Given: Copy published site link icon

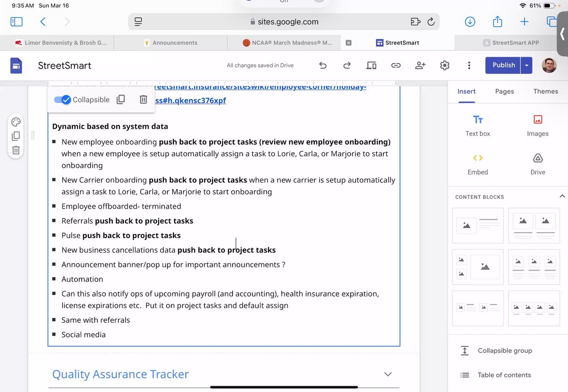Looking at the screenshot, I should click(x=396, y=65).
